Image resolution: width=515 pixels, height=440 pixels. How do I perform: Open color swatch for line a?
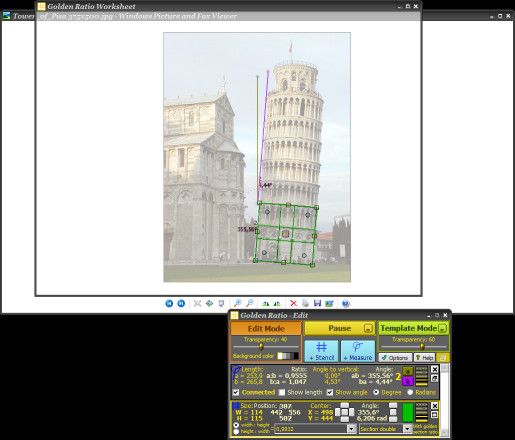tap(408, 371)
